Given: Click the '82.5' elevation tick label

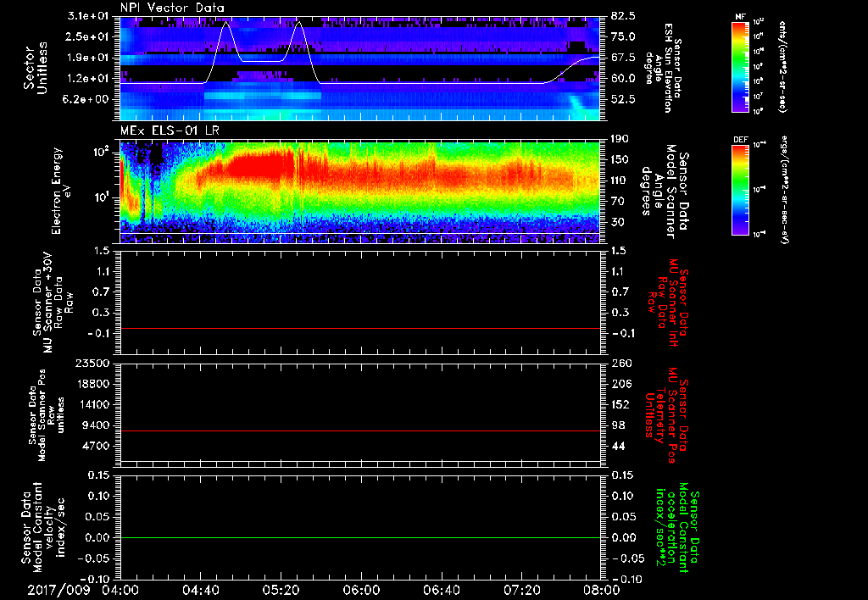Looking at the screenshot, I should 623,16.
